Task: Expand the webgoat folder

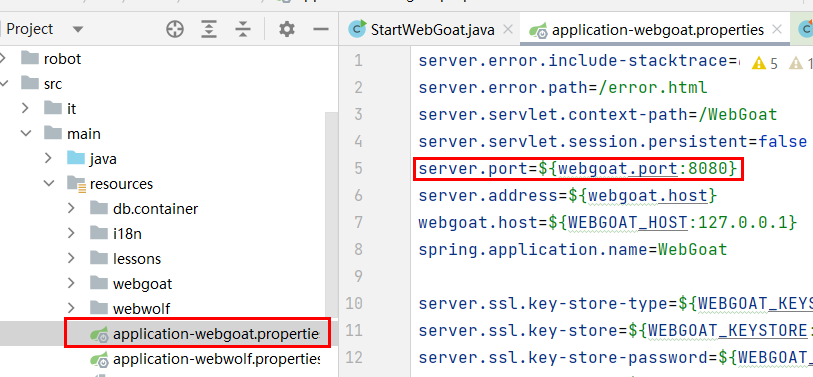Action: pos(71,284)
